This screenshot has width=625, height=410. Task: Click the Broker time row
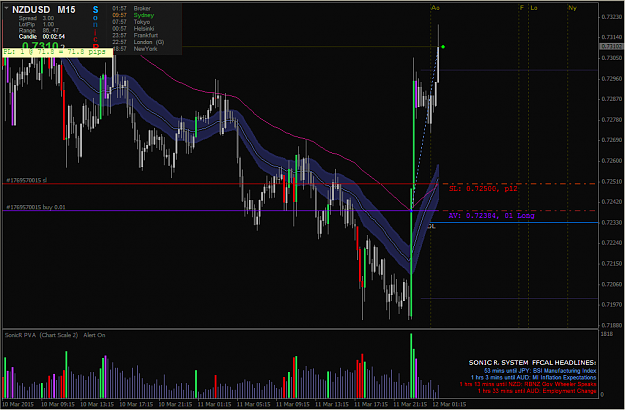click(x=132, y=8)
